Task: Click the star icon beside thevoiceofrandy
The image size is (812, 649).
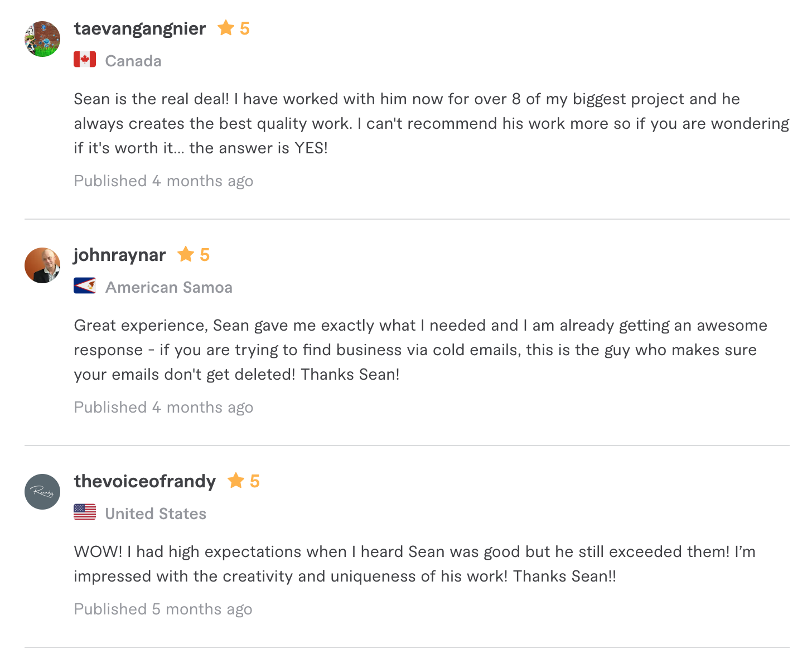Action: 236,481
